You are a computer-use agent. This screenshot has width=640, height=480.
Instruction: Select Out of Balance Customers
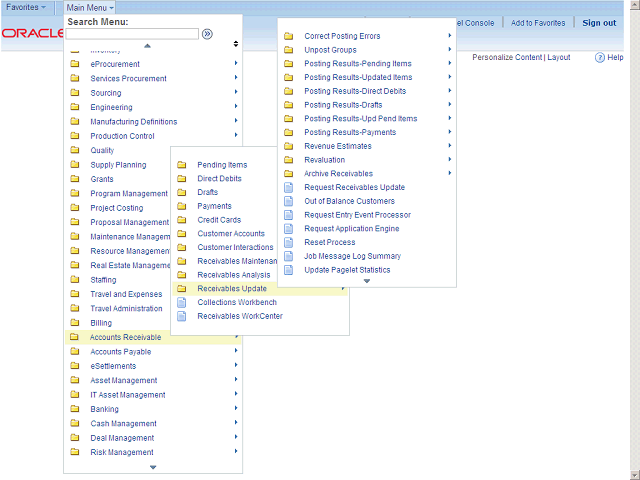[349, 201]
